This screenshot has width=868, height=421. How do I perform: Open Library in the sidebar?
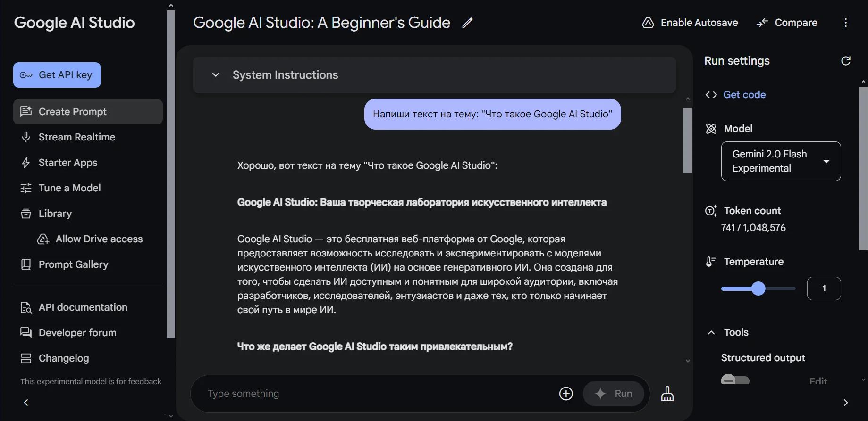click(88, 214)
